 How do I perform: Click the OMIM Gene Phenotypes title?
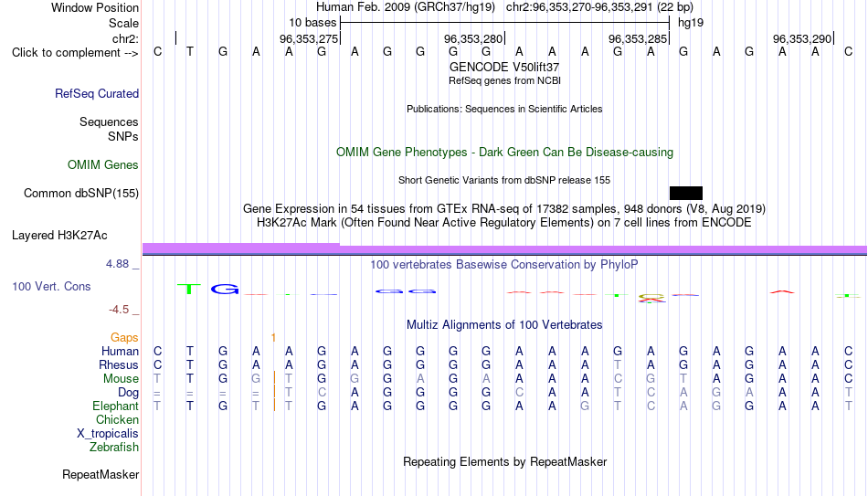tap(504, 153)
